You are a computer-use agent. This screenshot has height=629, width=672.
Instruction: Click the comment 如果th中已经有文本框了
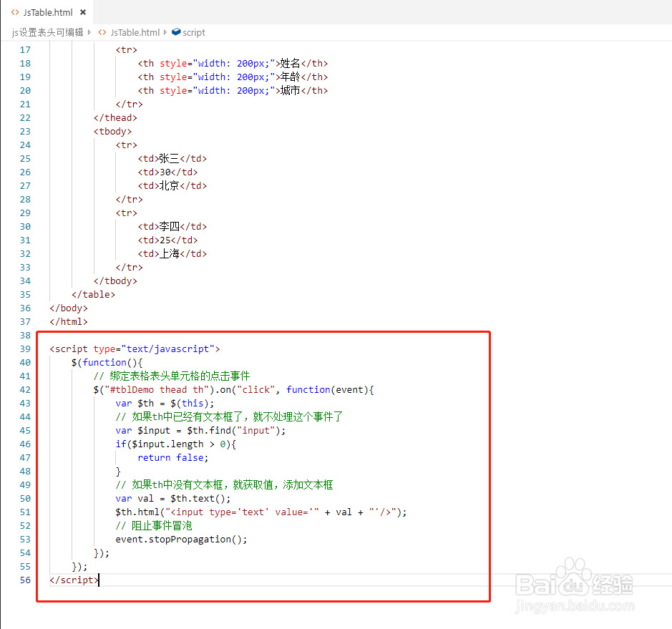tap(229, 417)
